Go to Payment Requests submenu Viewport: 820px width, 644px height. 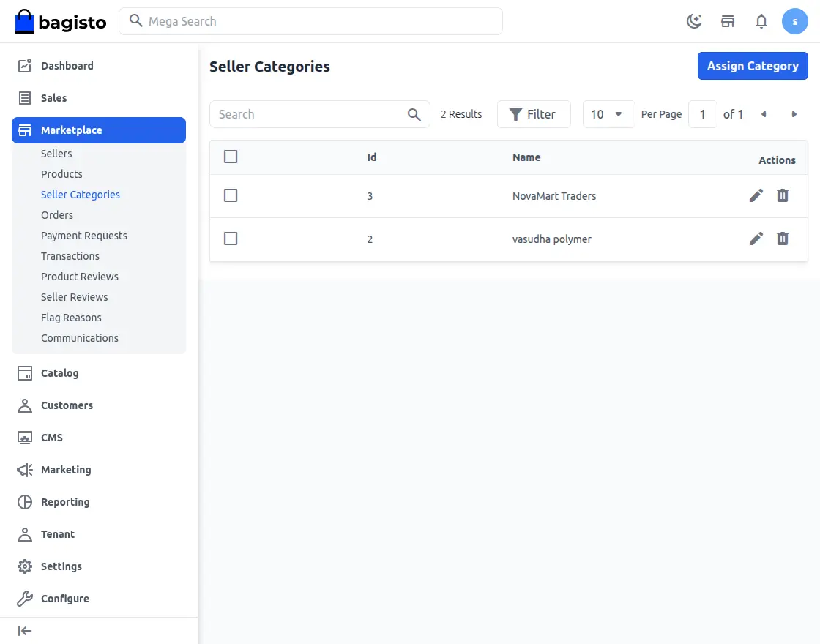(84, 236)
